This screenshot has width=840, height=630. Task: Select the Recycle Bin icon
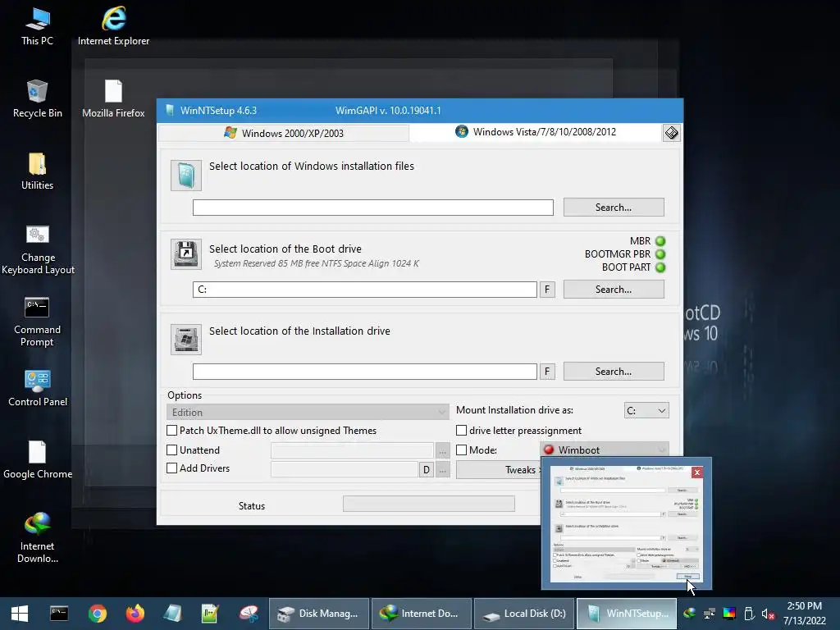pos(37,99)
